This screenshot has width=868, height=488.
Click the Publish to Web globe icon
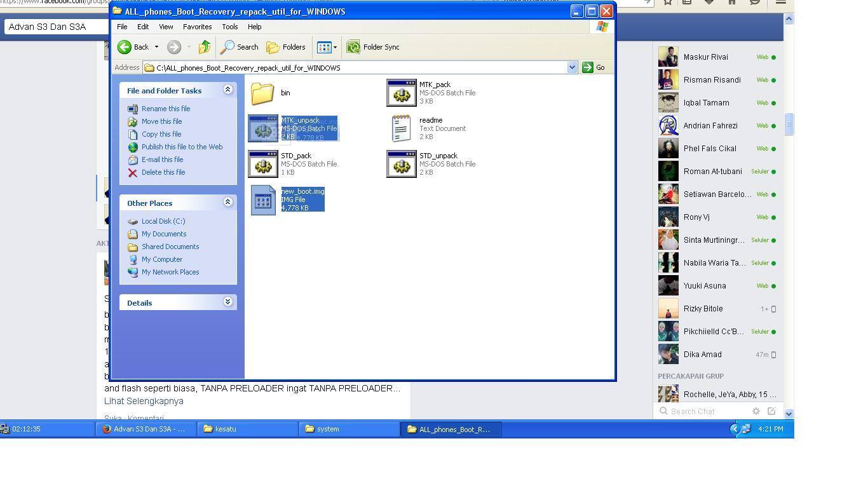click(132, 147)
